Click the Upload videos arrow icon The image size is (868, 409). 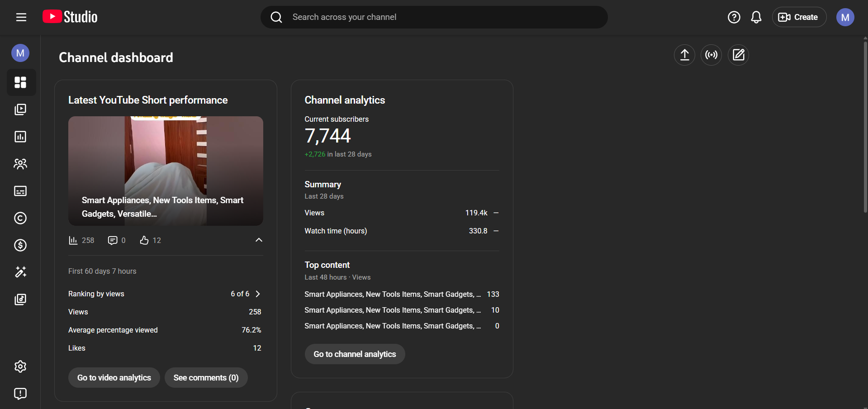click(684, 55)
